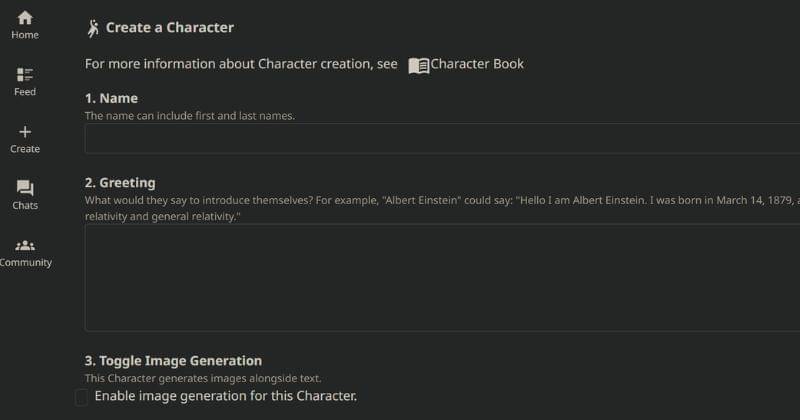Click the 'Enable image generation for this Character' label
The width and height of the screenshot is (800, 420).
click(225, 397)
